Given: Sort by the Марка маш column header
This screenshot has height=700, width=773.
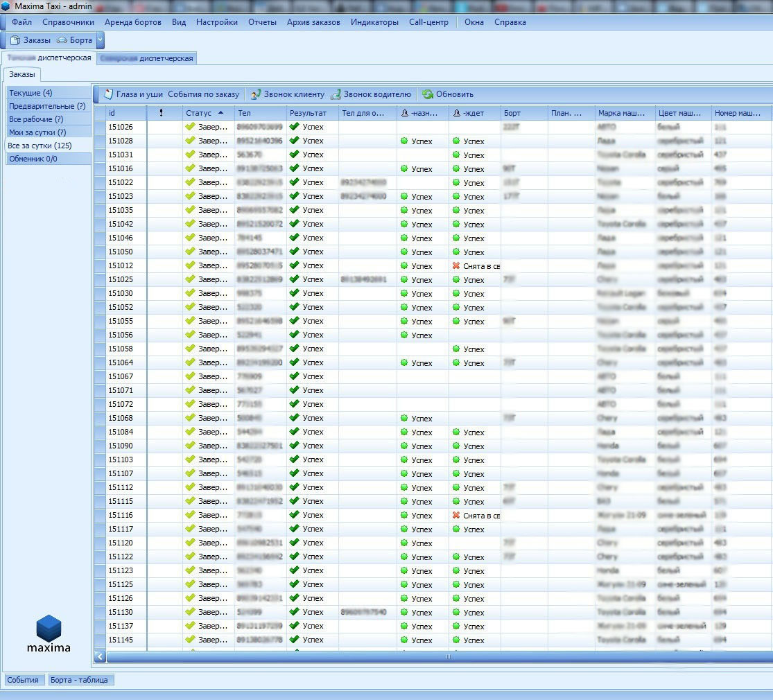Looking at the screenshot, I should (625, 113).
